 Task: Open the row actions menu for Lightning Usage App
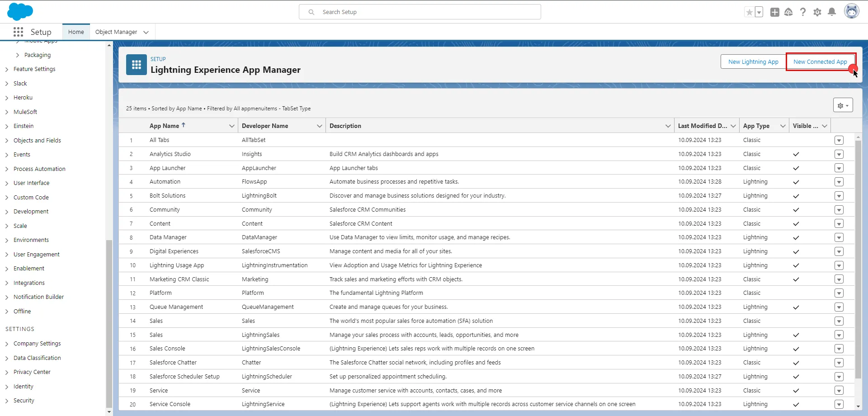tap(839, 265)
